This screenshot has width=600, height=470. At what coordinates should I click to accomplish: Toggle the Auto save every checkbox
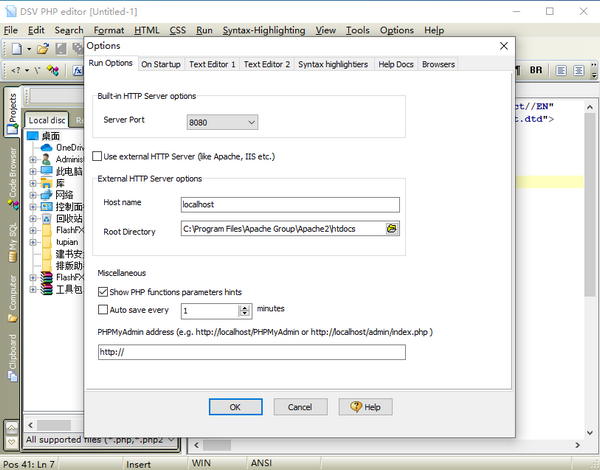pyautogui.click(x=104, y=310)
